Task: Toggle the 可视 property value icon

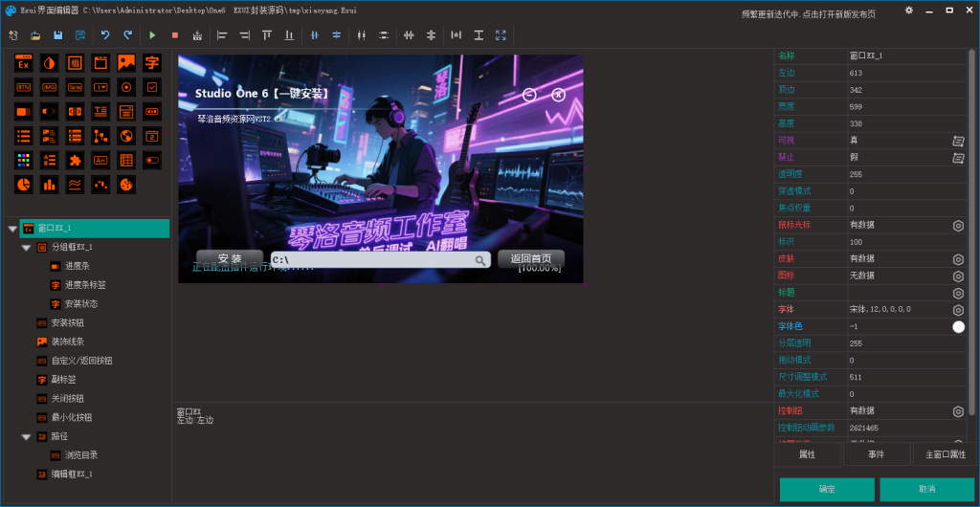Action: click(x=958, y=141)
